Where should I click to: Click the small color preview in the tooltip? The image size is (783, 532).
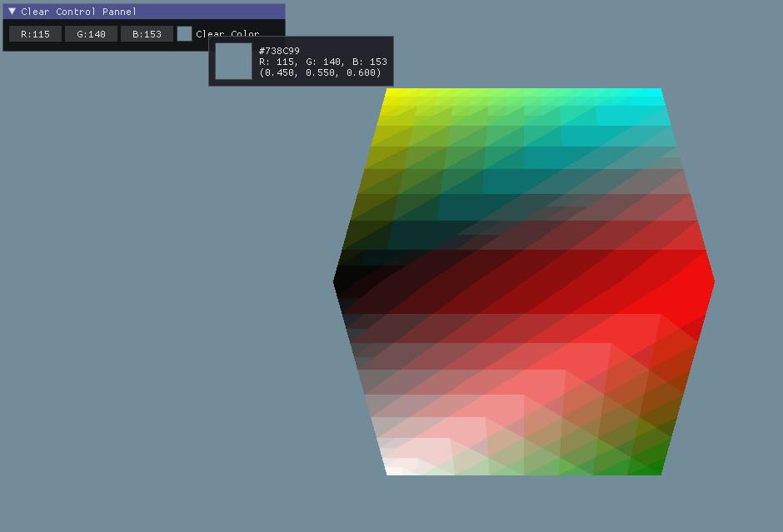coord(232,62)
